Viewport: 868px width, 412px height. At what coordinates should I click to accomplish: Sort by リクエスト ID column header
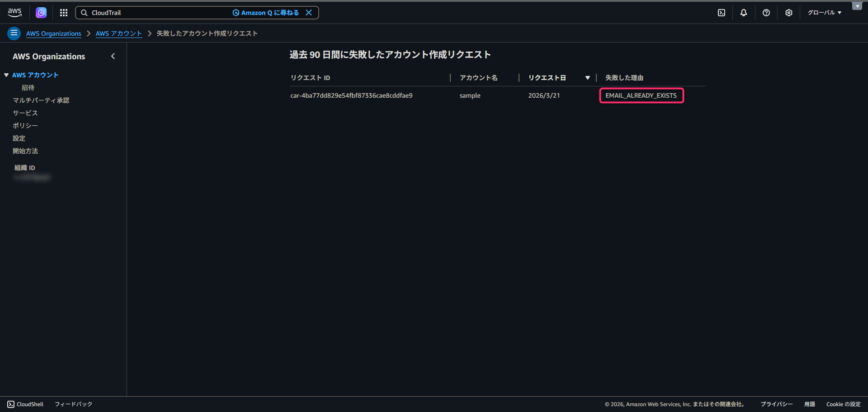(x=311, y=78)
